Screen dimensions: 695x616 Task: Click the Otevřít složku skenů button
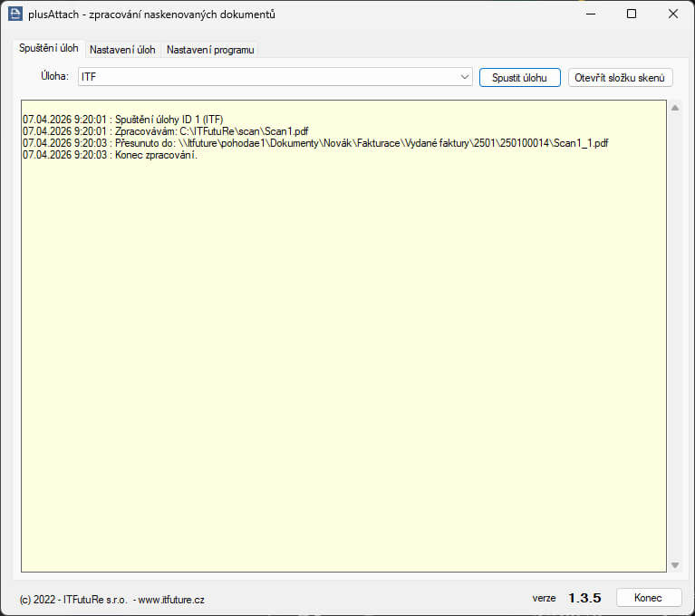pyautogui.click(x=621, y=77)
